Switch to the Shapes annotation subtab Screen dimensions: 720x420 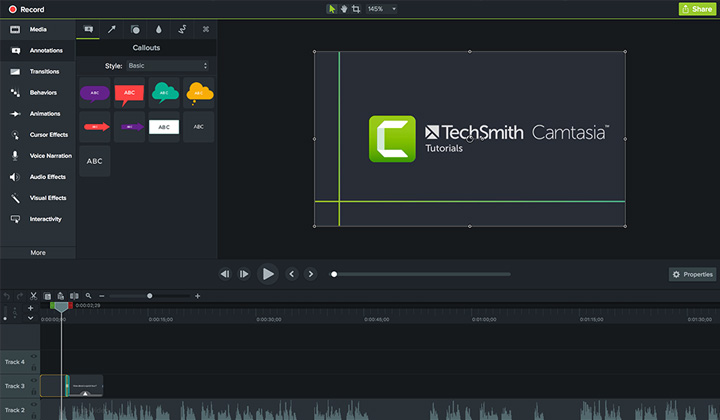(135, 29)
